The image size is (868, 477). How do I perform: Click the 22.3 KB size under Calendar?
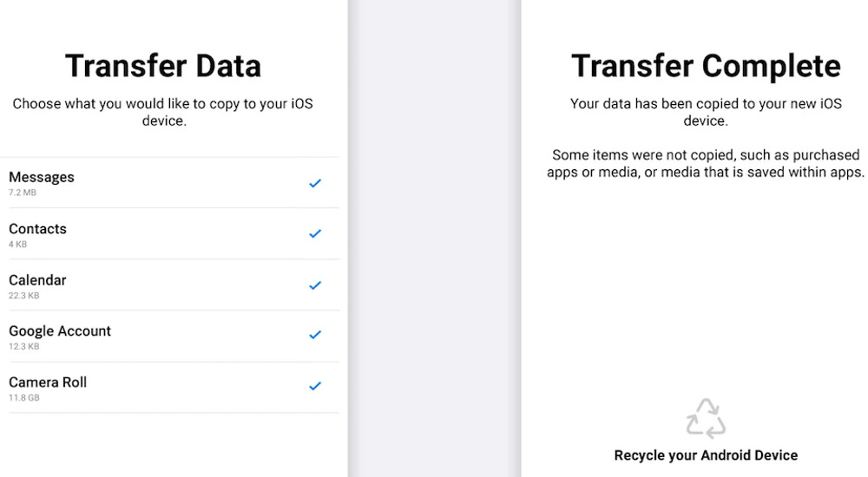(x=24, y=296)
